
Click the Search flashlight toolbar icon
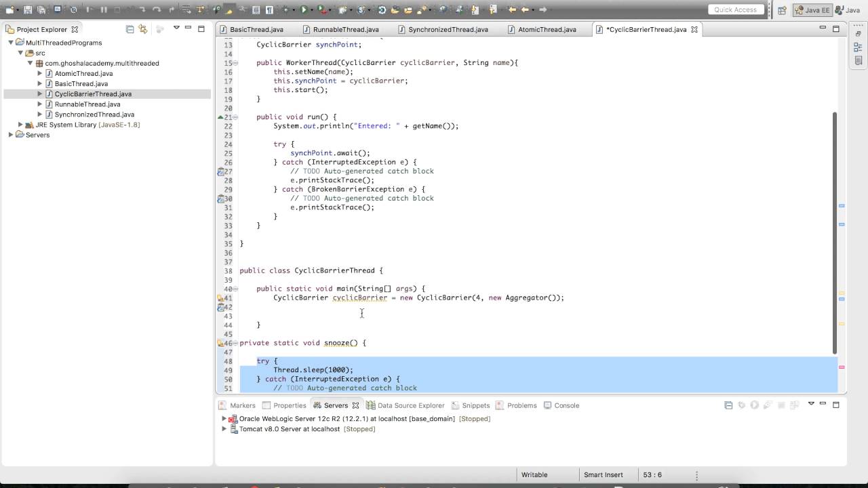tap(422, 9)
